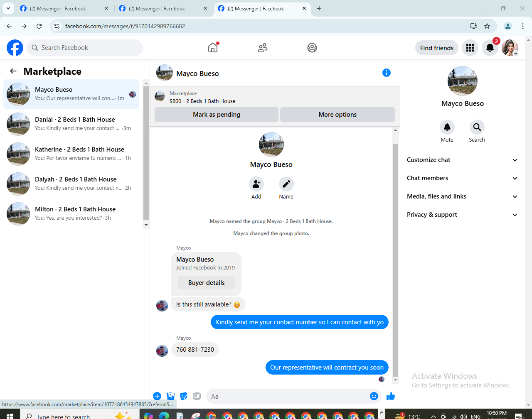Send a thumbs-up like
The image size is (532, 419).
[391, 396]
